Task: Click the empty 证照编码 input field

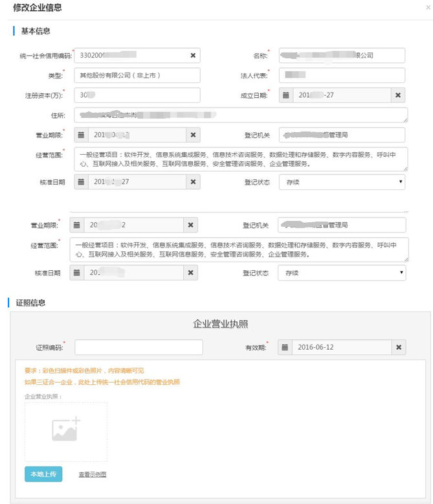Action: 139,347
